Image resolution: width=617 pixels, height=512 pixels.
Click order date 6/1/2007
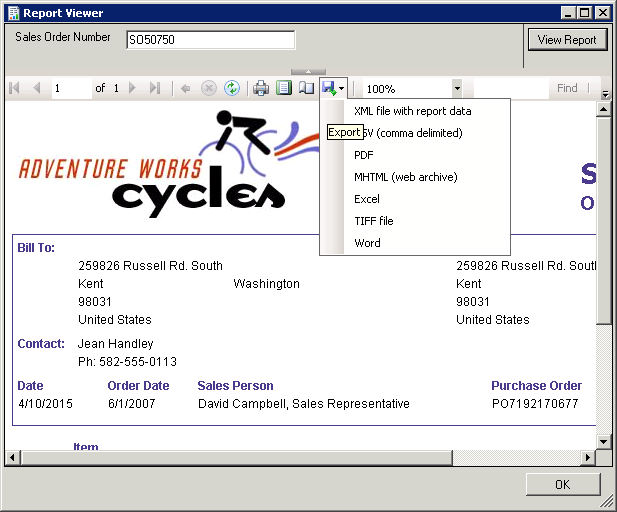tap(131, 404)
